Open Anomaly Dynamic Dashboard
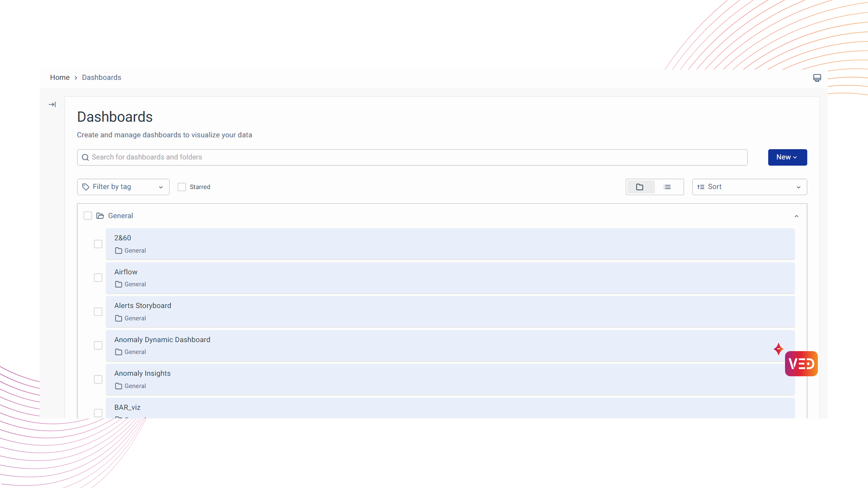 (162, 340)
